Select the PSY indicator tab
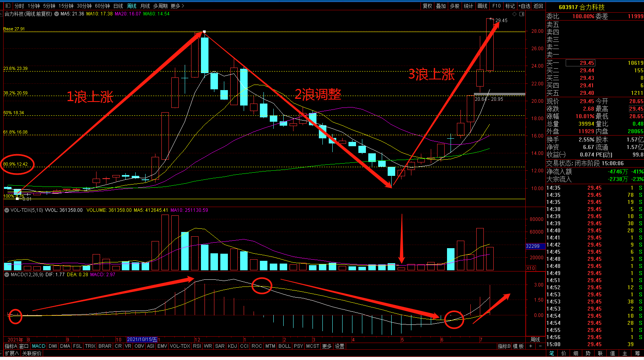The image size is (644, 360). 299,346
